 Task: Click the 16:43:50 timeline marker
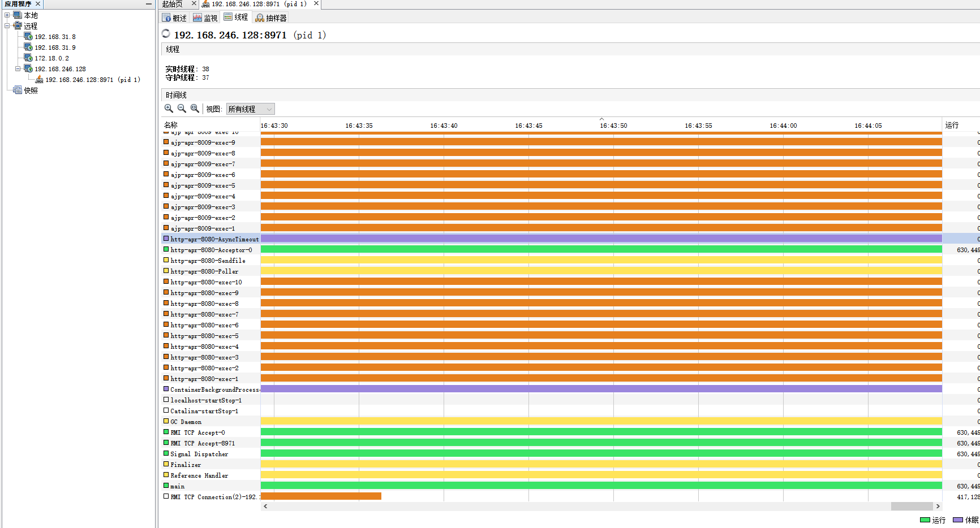pos(613,125)
